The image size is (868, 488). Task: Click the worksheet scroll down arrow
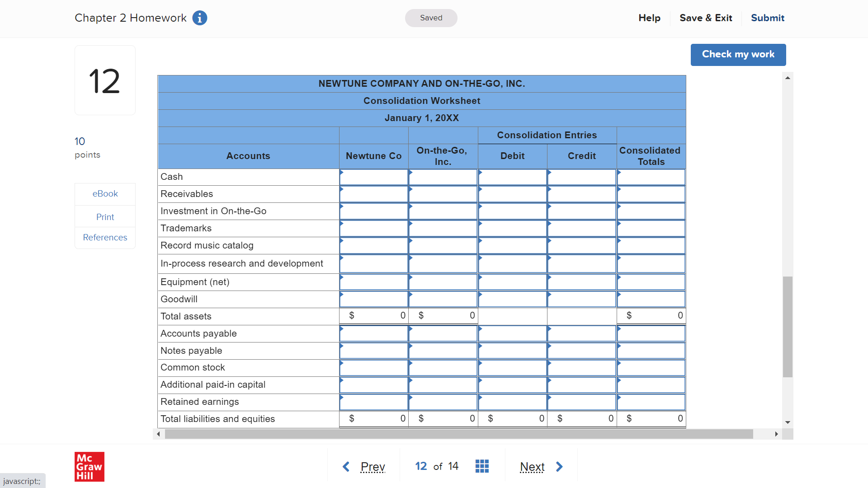[x=788, y=422]
